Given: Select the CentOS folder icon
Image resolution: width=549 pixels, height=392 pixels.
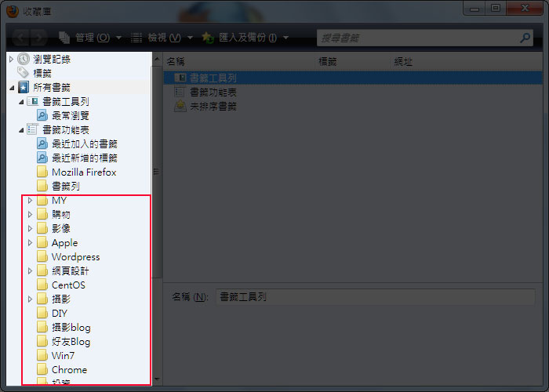Looking at the screenshot, I should 42,285.
